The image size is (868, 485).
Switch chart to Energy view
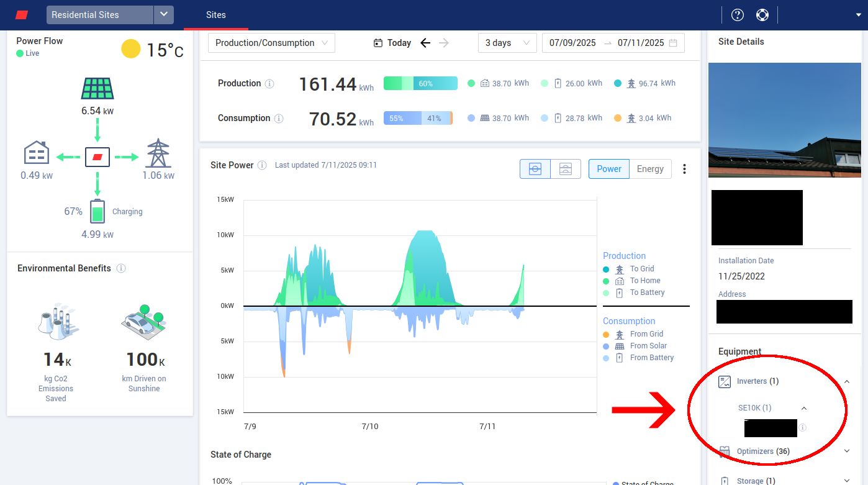(650, 169)
